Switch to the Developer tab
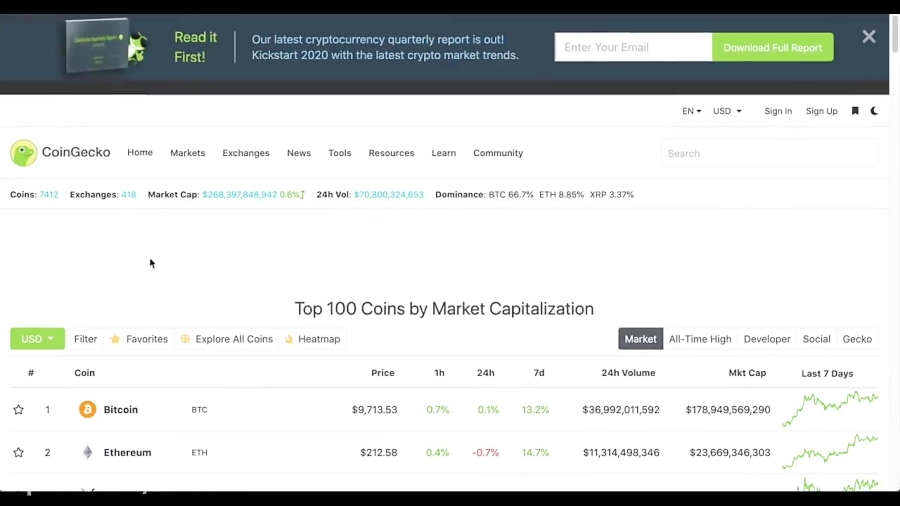The width and height of the screenshot is (900, 506). click(x=767, y=339)
